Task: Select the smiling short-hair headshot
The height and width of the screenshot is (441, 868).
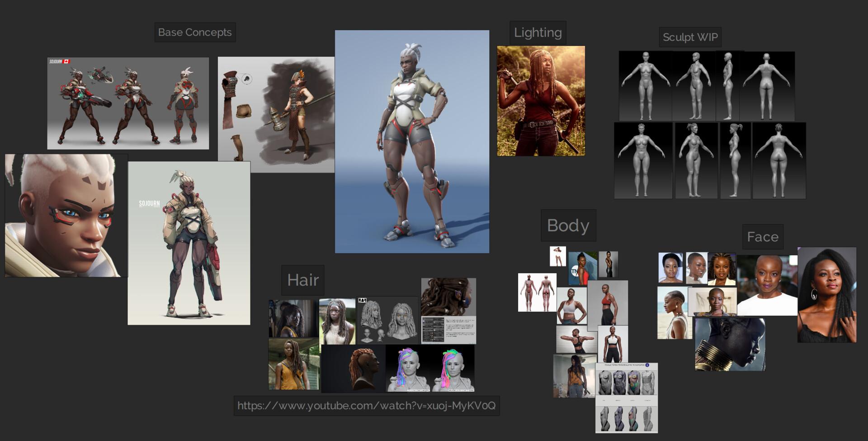Action: (696, 268)
